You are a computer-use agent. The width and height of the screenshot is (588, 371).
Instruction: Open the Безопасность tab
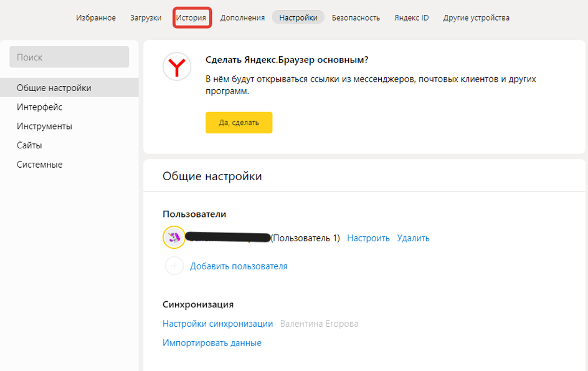pyautogui.click(x=356, y=17)
